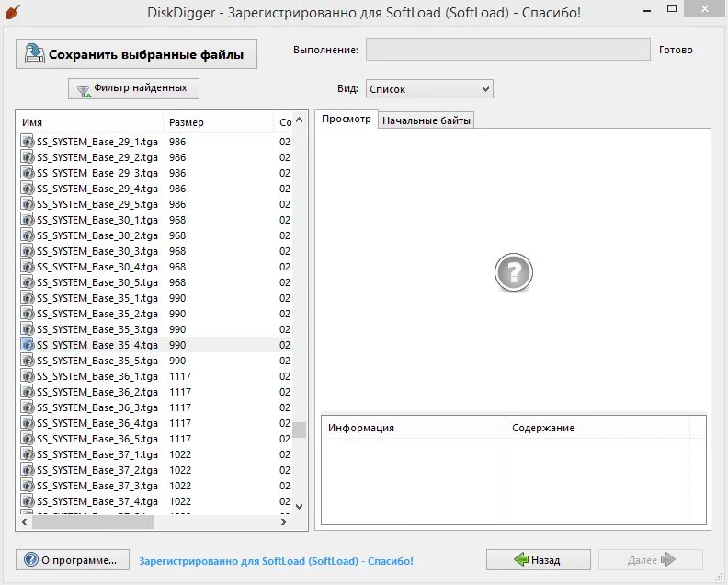
Task: Click file icon of SS_SYSTEM_Base_35_5.tga
Action: coord(28,361)
